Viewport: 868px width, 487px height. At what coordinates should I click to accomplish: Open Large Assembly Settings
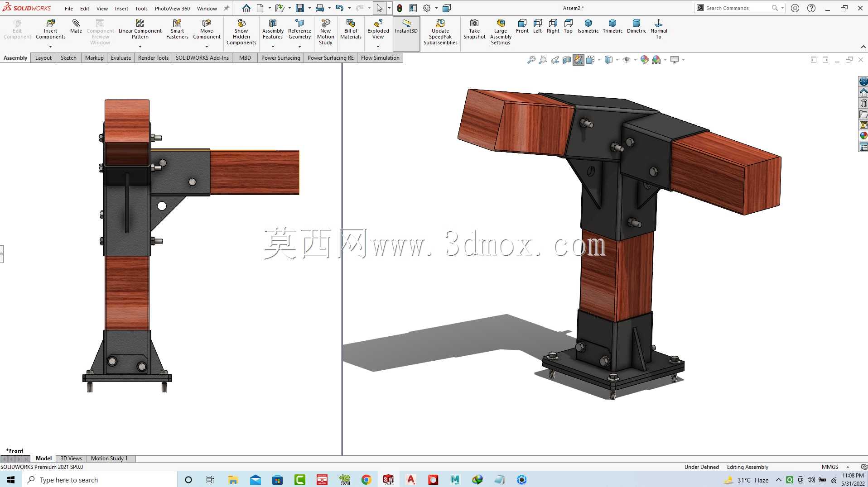point(501,32)
